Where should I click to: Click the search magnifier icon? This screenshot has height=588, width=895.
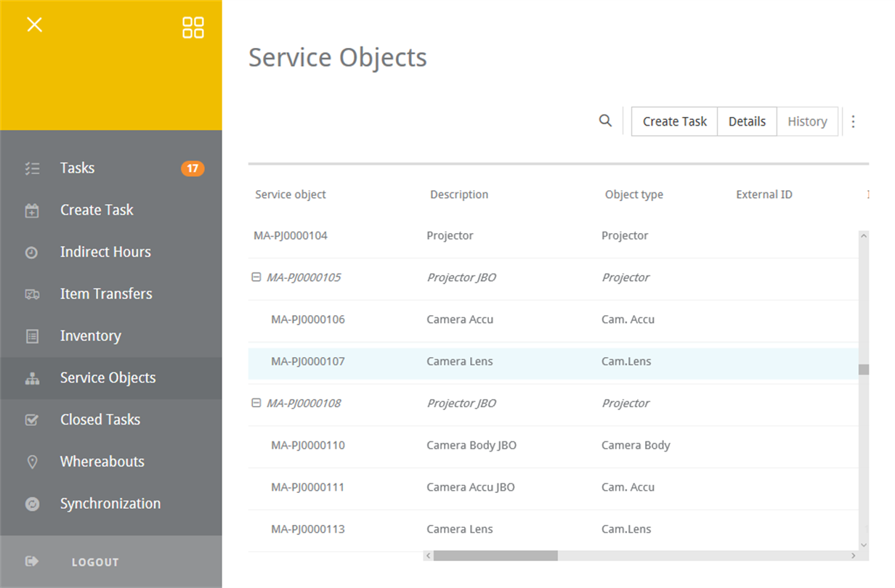tap(605, 121)
